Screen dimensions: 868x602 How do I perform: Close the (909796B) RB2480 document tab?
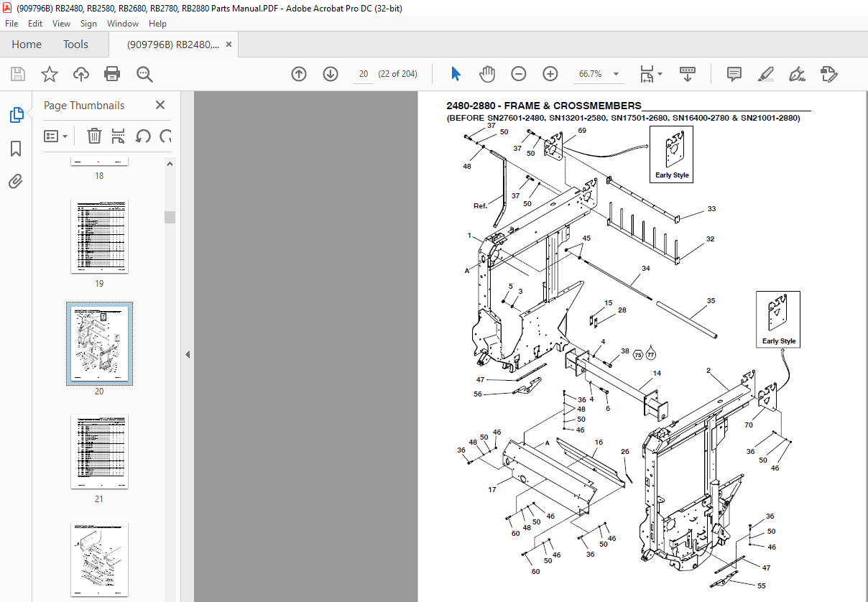click(228, 45)
